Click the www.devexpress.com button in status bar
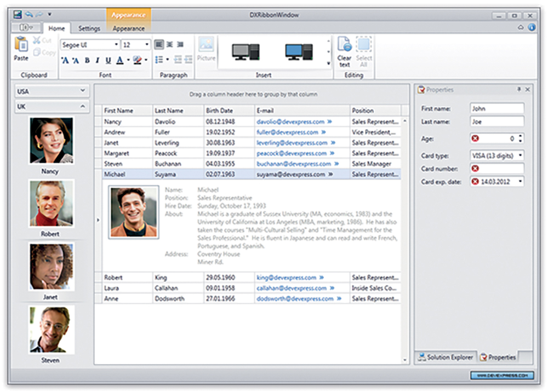Screen dimensions: 548x392 point(501,376)
